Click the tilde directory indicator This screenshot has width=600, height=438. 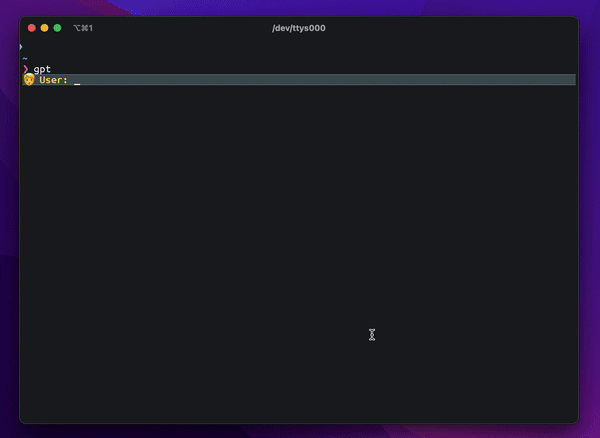[25, 59]
